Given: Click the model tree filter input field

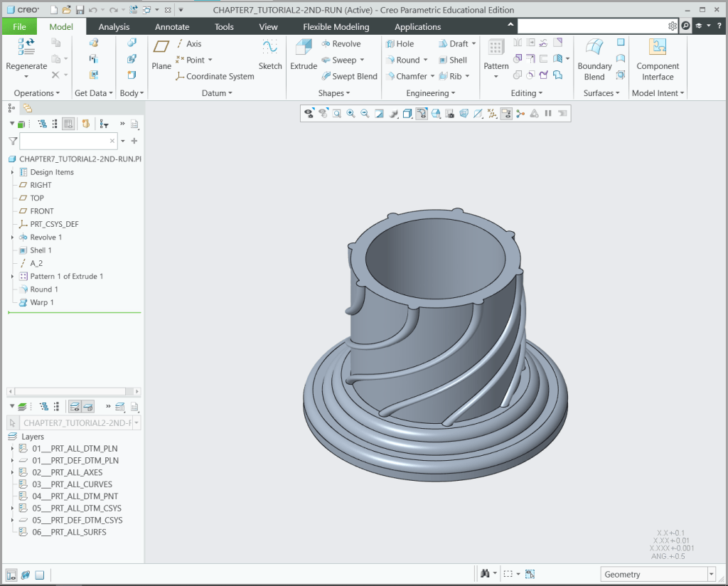Looking at the screenshot, I should (68, 141).
